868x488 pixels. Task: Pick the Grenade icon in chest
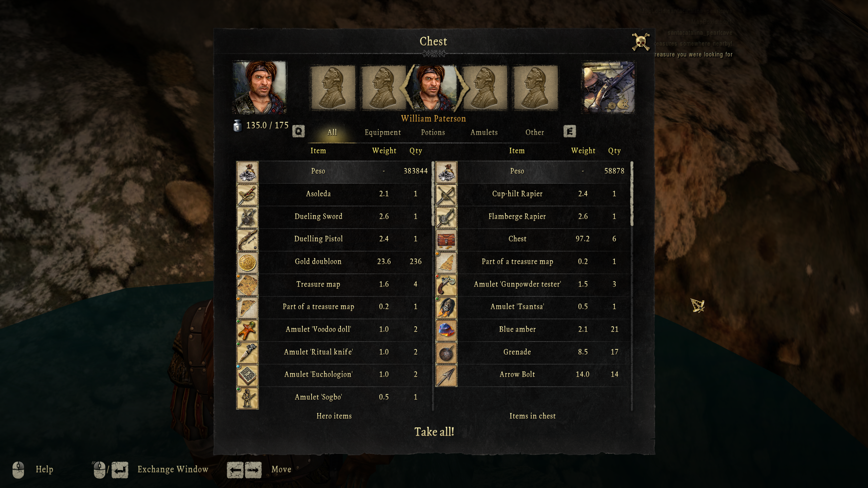pyautogui.click(x=446, y=353)
